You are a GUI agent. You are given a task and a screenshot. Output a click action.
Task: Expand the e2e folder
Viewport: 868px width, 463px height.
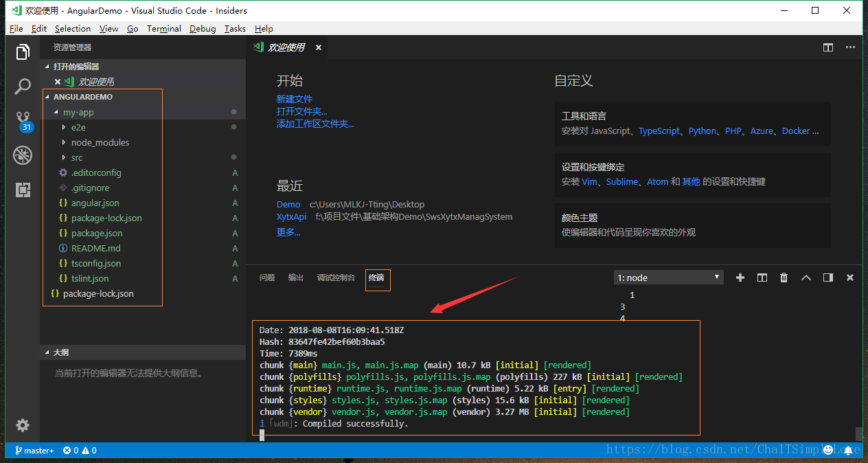143,127
